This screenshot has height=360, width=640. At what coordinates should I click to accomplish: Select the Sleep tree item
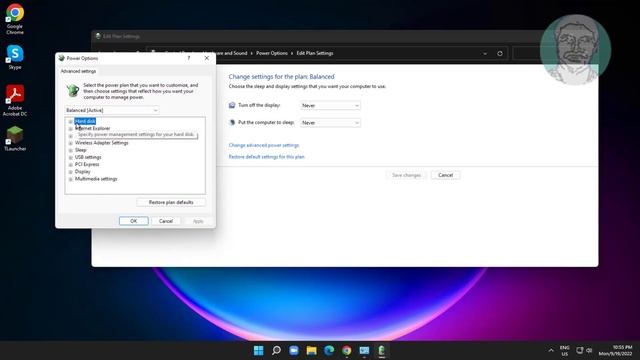coord(80,150)
